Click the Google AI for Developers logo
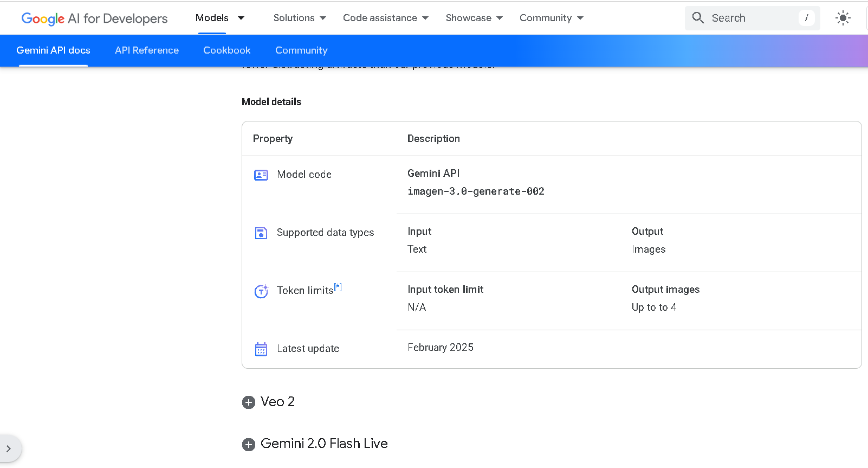Screen dimensions: 868x468 94,18
